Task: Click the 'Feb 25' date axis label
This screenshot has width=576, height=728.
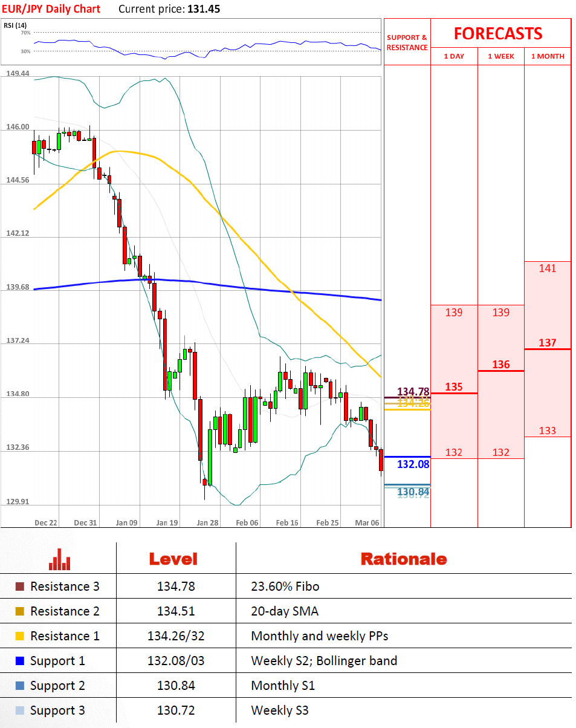Action: [x=328, y=523]
